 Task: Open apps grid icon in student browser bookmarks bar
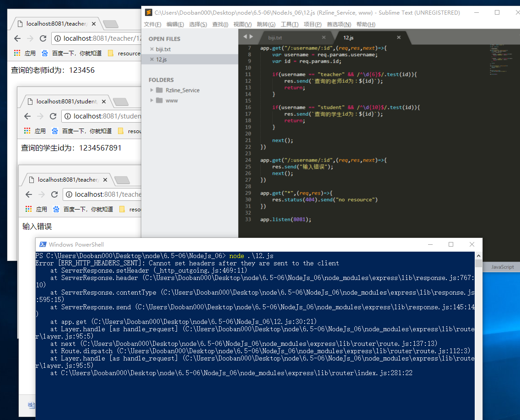pyautogui.click(x=27, y=130)
